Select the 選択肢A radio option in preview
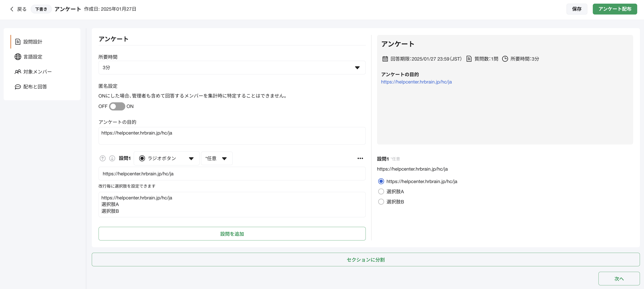This screenshot has width=644, height=289. click(x=381, y=191)
